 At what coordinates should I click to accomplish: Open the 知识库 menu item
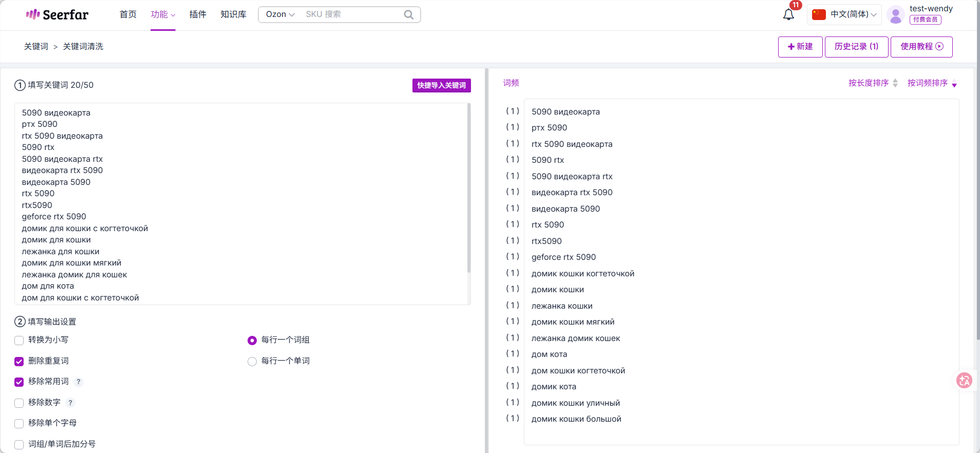(233, 14)
